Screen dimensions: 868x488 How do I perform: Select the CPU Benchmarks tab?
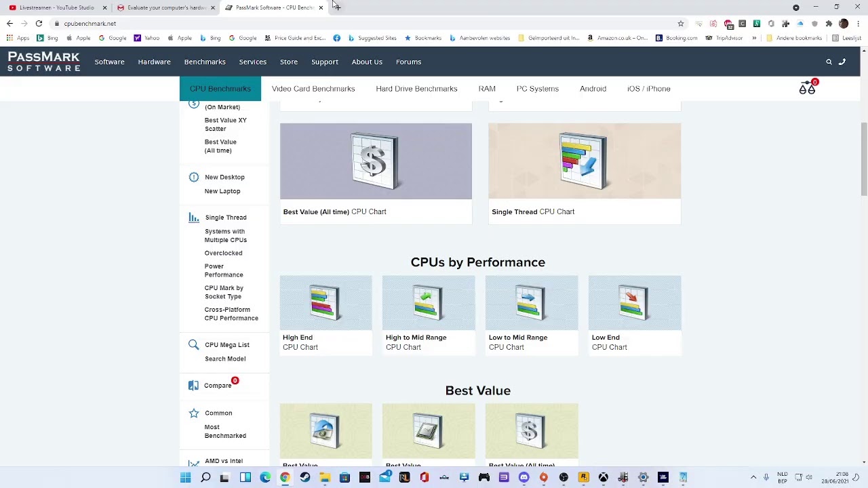[x=220, y=89]
